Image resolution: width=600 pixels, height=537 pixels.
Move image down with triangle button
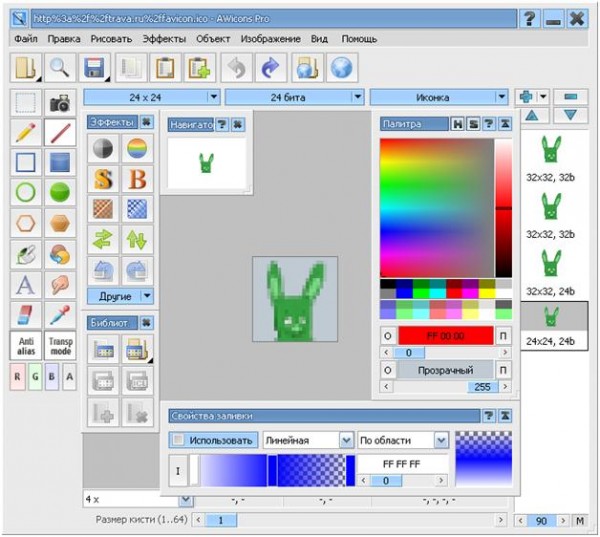(571, 115)
